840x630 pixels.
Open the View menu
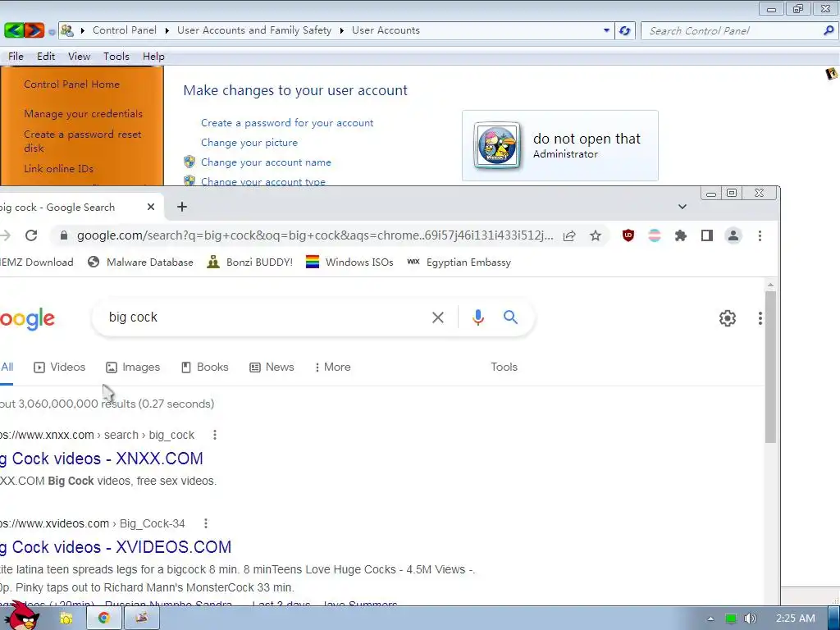coord(79,57)
